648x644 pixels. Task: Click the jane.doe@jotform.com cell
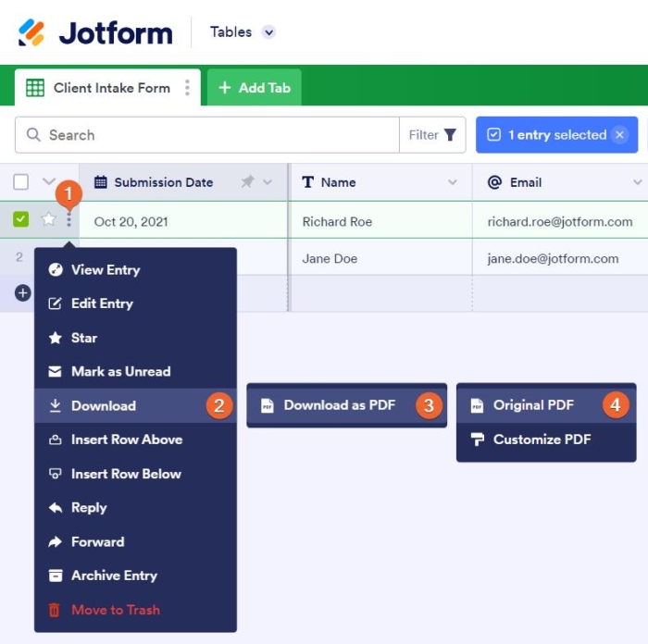560,258
